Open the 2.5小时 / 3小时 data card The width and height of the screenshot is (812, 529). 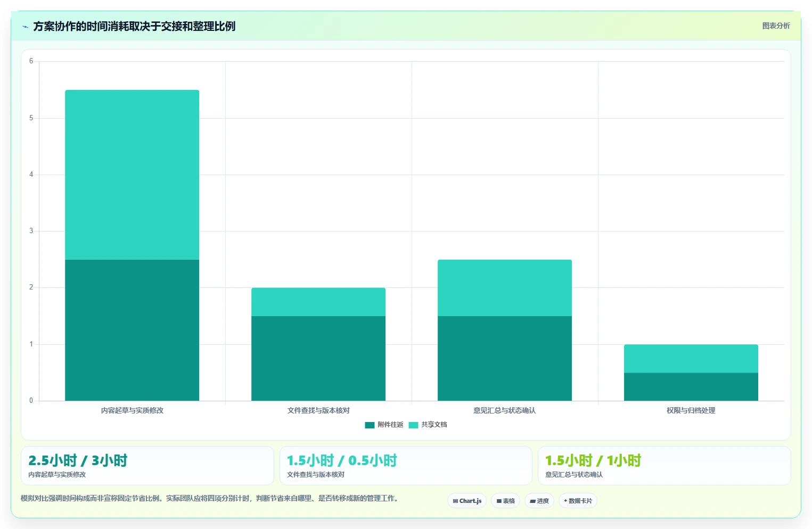pyautogui.click(x=147, y=466)
